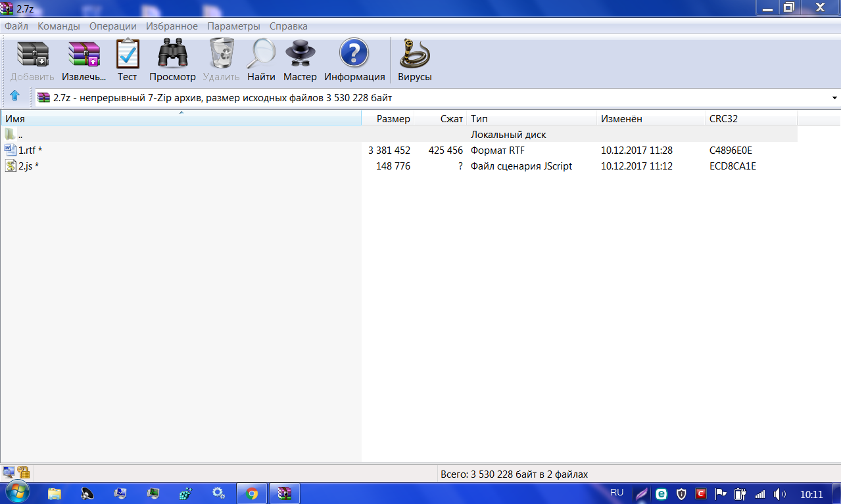Click the Action Center flag tray icon
The height and width of the screenshot is (504, 841).
click(x=721, y=493)
